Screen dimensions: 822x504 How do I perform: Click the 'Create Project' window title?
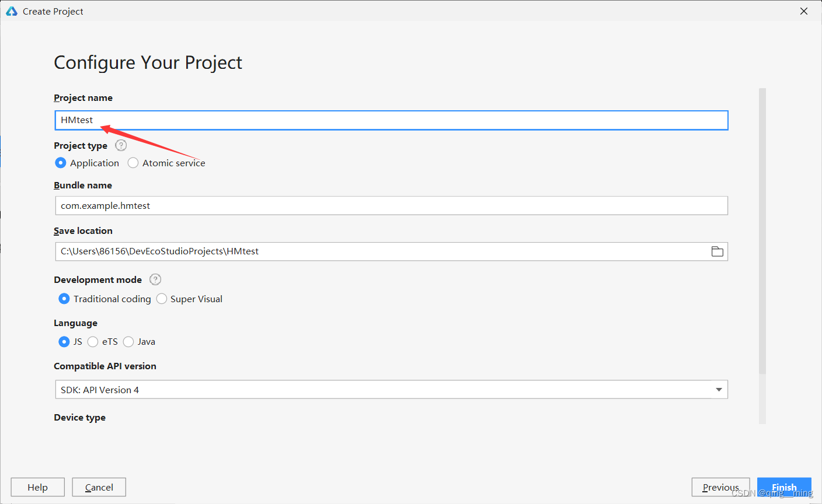[53, 11]
